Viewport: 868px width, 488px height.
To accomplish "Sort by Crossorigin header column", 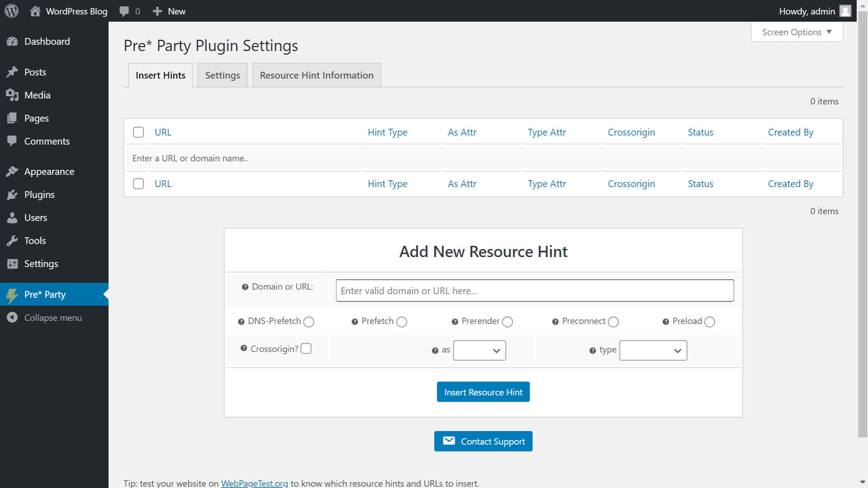I will coord(631,132).
